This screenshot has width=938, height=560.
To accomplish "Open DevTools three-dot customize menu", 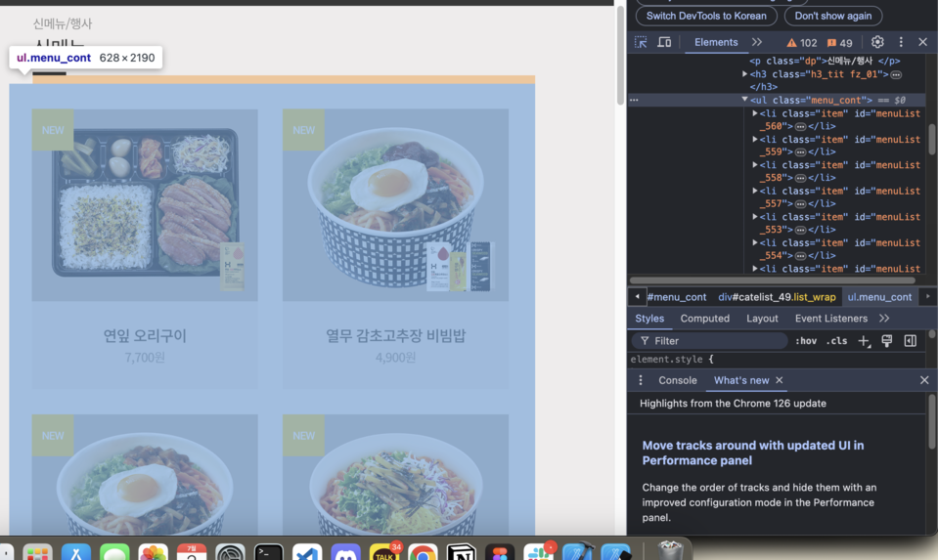I will [901, 42].
